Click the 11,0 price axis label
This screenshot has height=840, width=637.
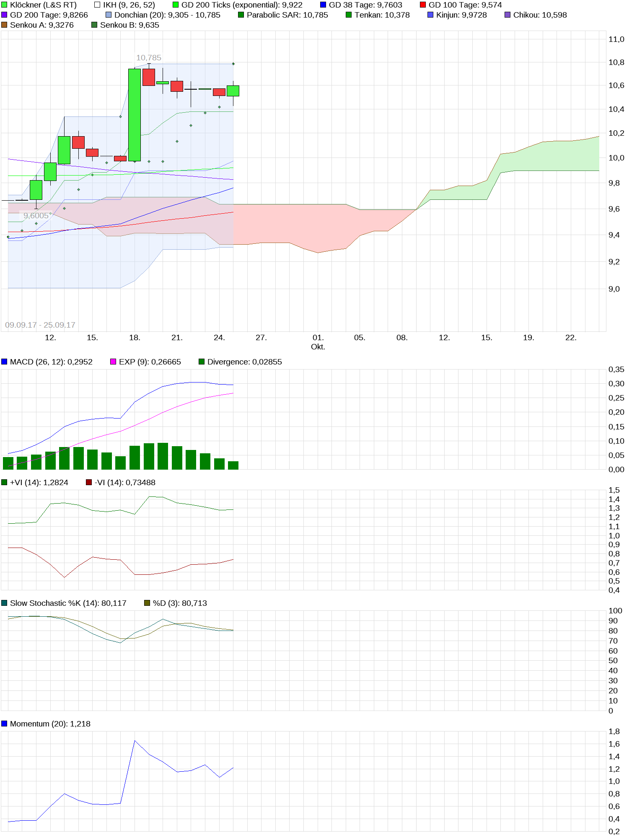pos(616,39)
